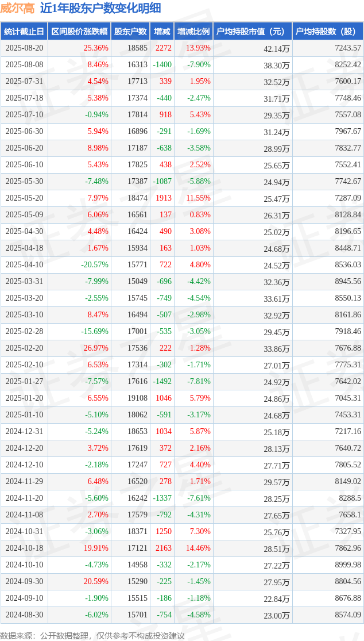Click the 统计截止日 column header
This screenshot has width=364, height=641.
[x=24, y=32]
